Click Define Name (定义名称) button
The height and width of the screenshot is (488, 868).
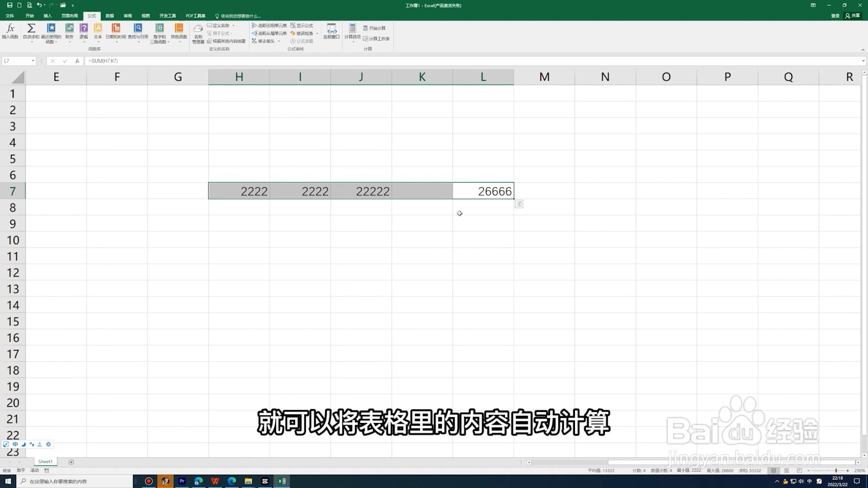[x=219, y=25]
